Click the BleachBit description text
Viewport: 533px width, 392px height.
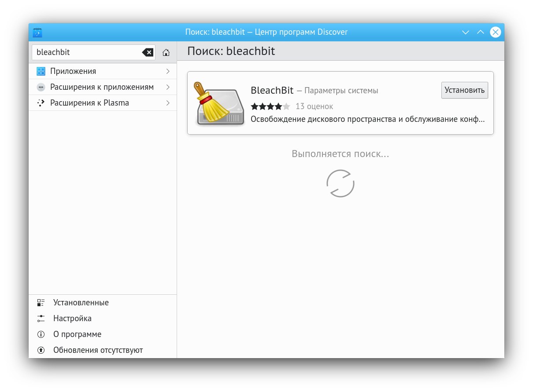368,119
